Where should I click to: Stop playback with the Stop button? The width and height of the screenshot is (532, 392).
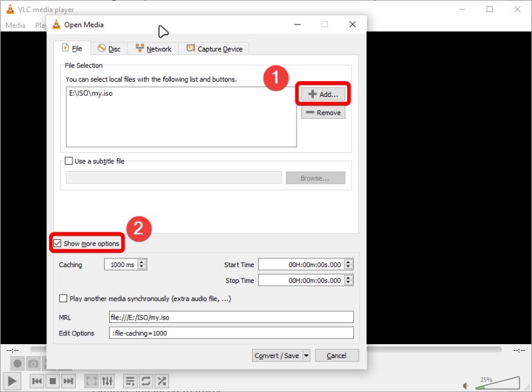[53, 381]
